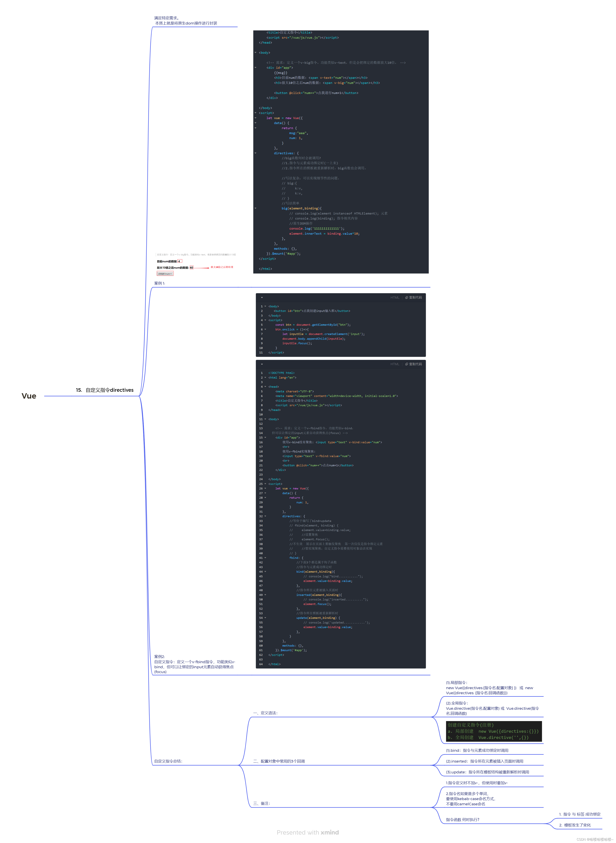
Task: Collapse triangle icon in 案例1 code header
Action: click(x=262, y=298)
